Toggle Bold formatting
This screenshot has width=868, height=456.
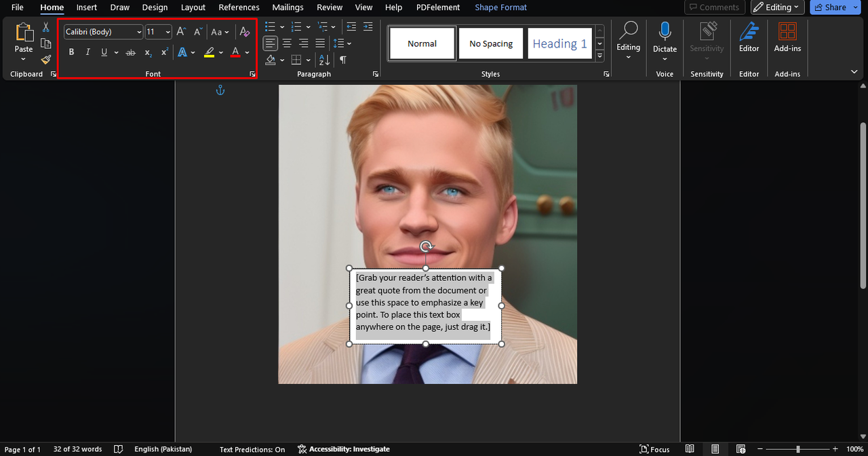(71, 52)
